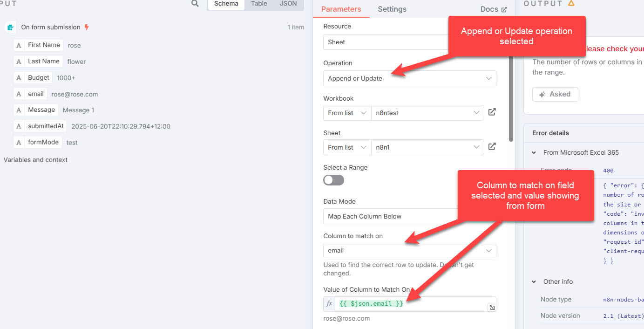
Task: Open the Column to match on dropdown
Action: pyautogui.click(x=410, y=250)
